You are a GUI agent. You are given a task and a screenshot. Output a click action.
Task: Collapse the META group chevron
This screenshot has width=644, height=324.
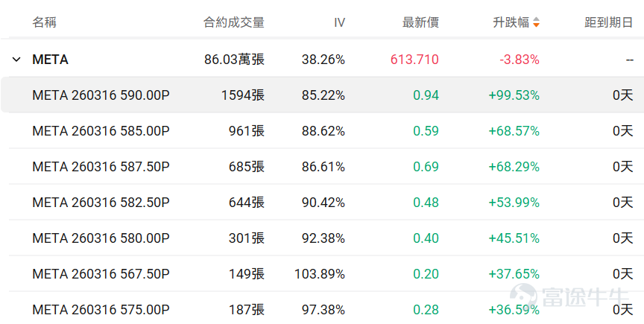tap(16, 60)
